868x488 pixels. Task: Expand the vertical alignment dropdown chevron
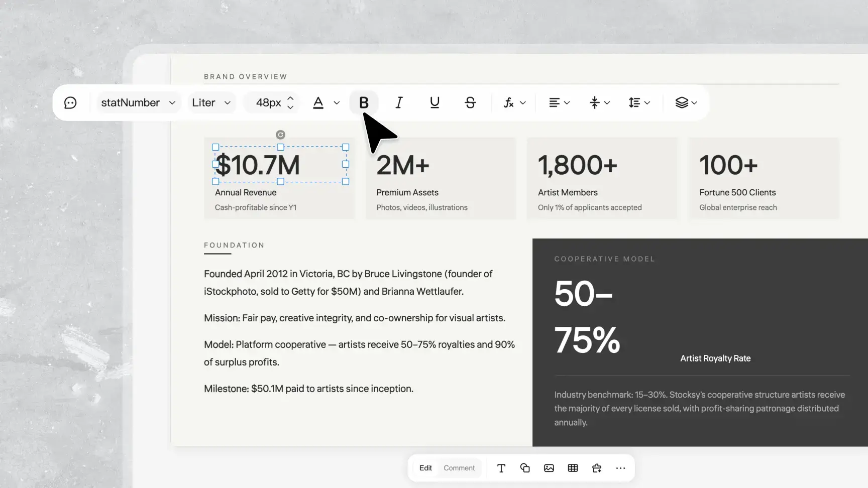(x=607, y=102)
